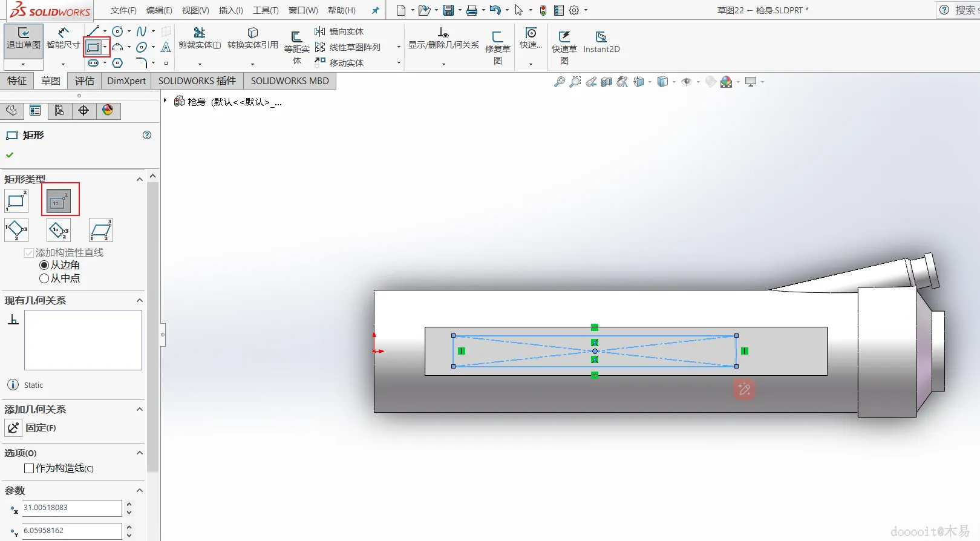This screenshot has height=541, width=980.
Task: Collapse the 现有几何关系 section
Action: pos(140,300)
